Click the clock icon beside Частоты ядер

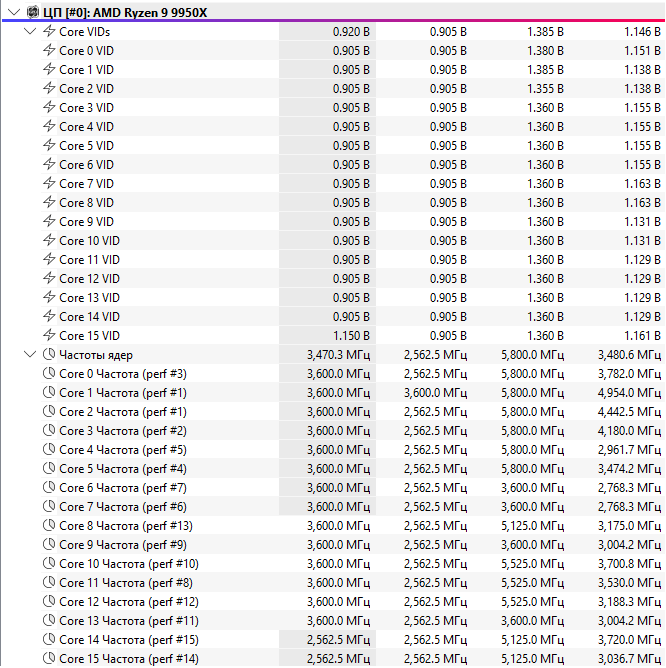coord(49,354)
